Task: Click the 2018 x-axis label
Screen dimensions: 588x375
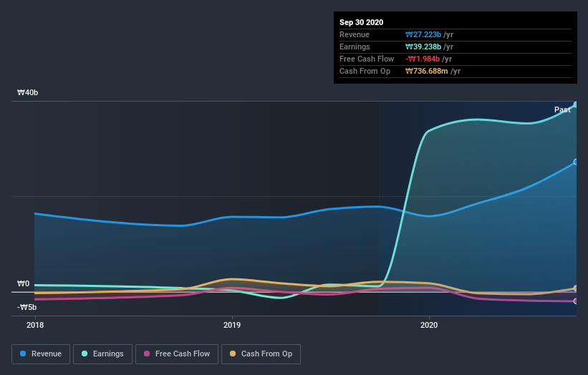Action: pyautogui.click(x=35, y=325)
